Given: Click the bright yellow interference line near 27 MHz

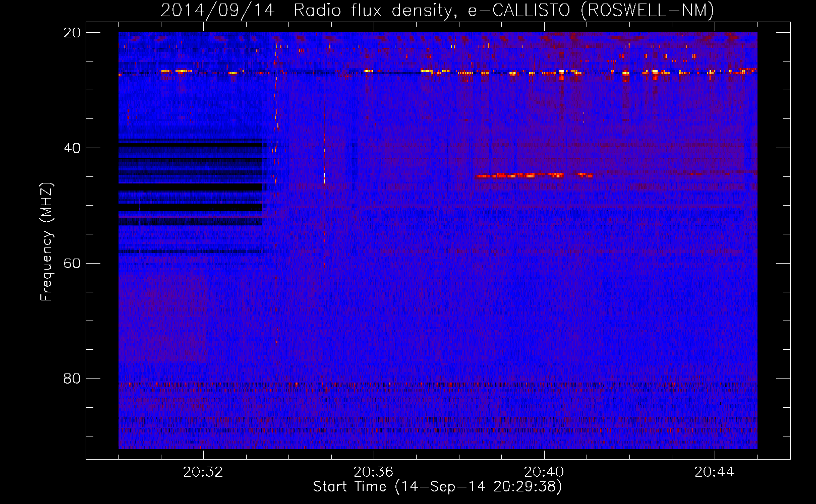Looking at the screenshot, I should [438, 73].
